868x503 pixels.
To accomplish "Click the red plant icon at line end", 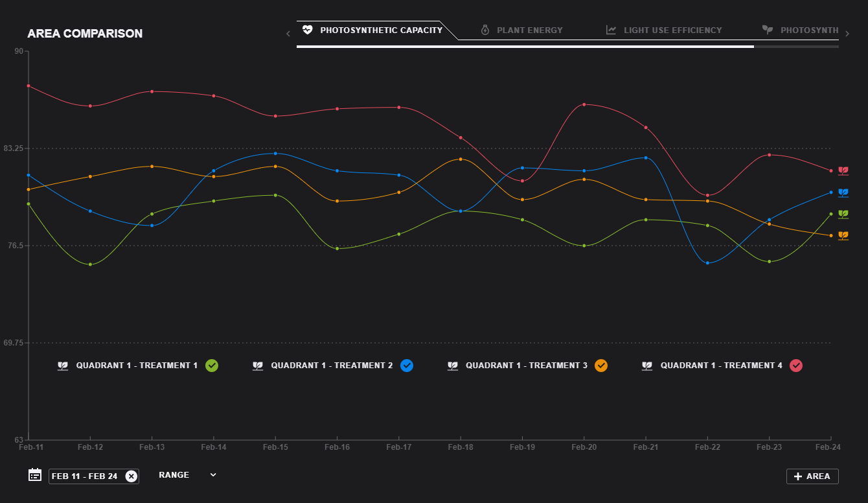I will tap(843, 170).
